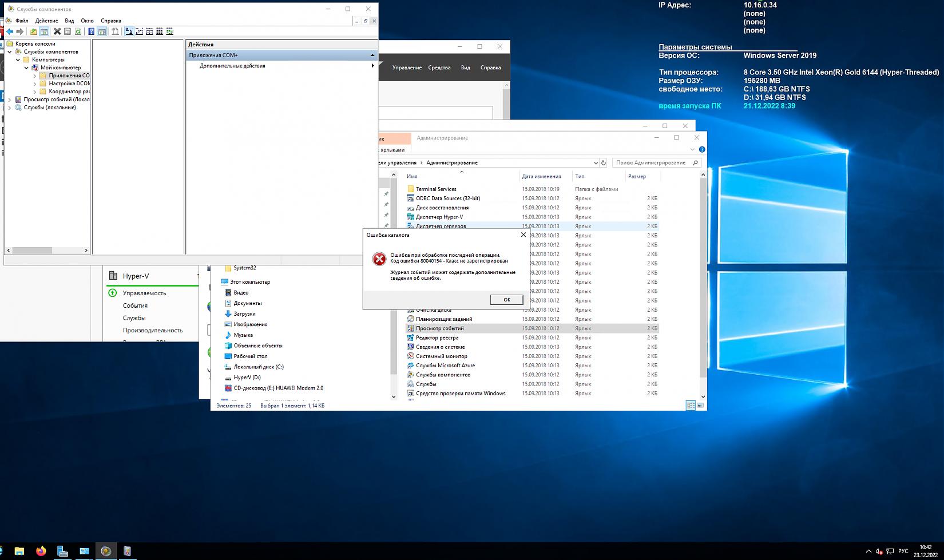Click the refresh icon beside the address bar

pos(603,162)
